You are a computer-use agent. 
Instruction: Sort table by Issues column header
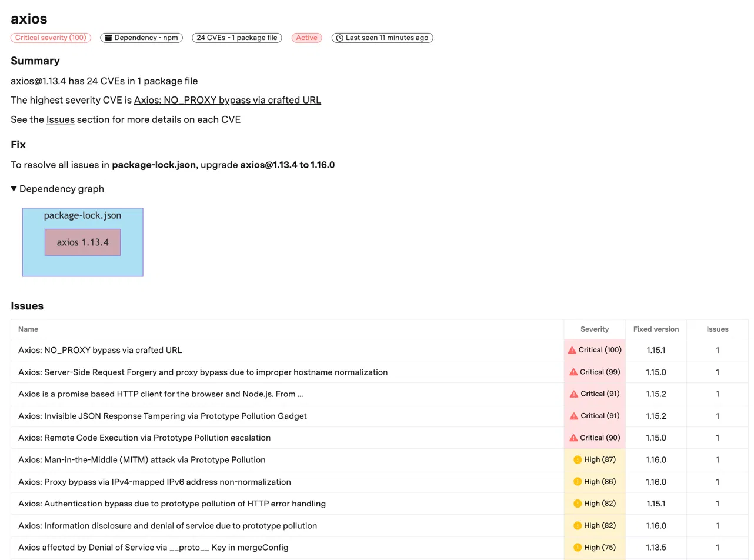tap(718, 329)
